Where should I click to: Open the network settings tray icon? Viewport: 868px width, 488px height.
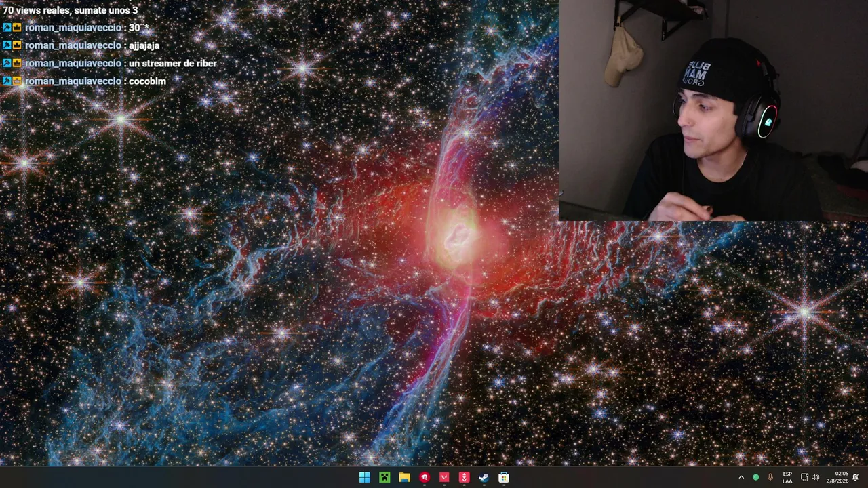pyautogui.click(x=804, y=478)
